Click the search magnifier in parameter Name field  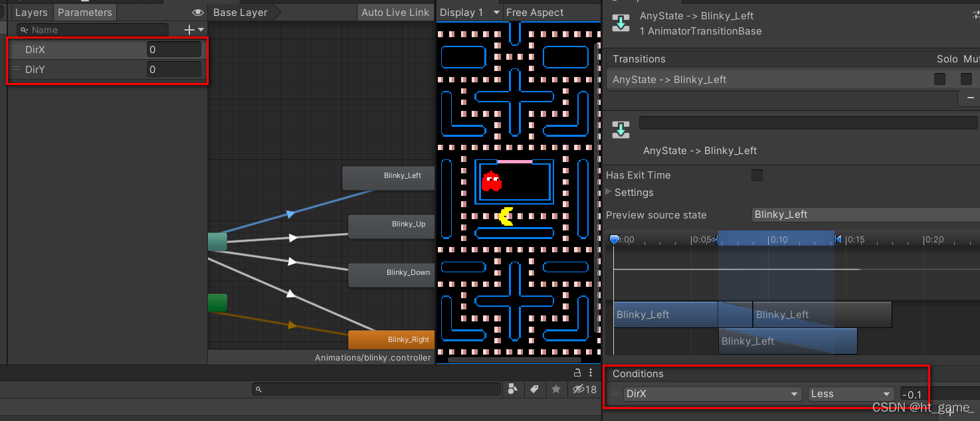click(25, 30)
